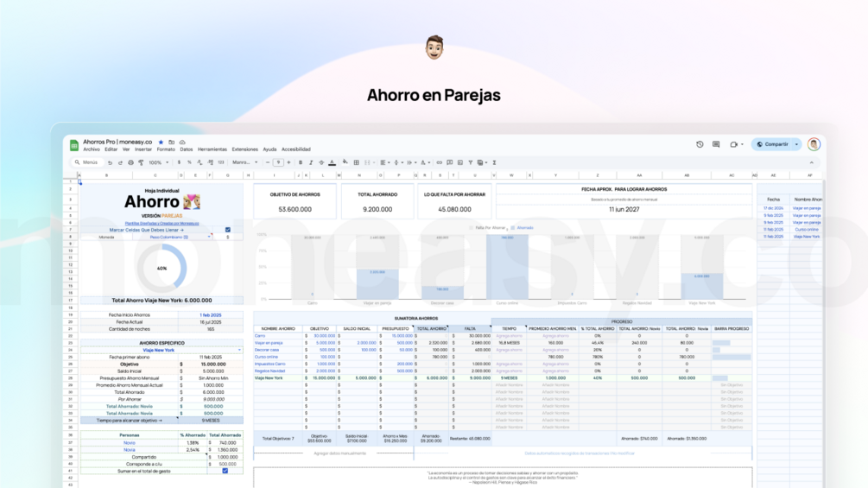Click Impuestos Carro in savings table
Image resolution: width=868 pixels, height=488 pixels.
point(269,364)
